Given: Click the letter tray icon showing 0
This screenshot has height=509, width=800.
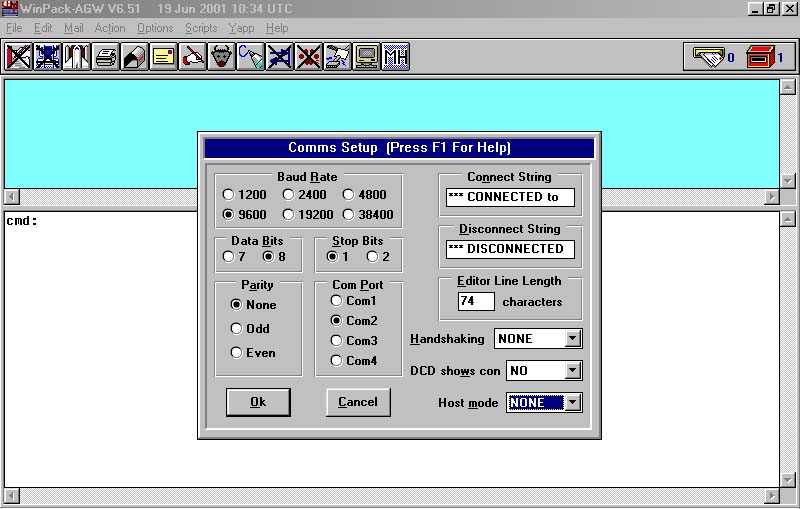Looking at the screenshot, I should click(709, 57).
